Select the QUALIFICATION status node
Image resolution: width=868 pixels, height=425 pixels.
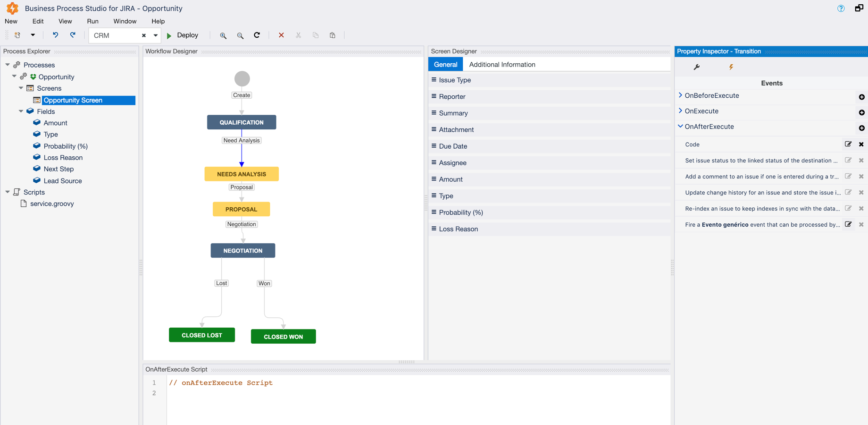[242, 122]
